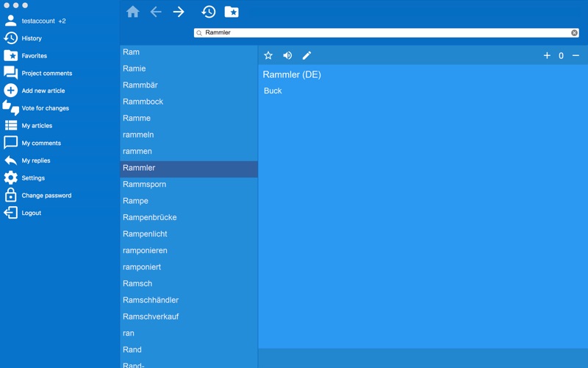
Task: Navigate back with the left arrow
Action: pyautogui.click(x=156, y=12)
